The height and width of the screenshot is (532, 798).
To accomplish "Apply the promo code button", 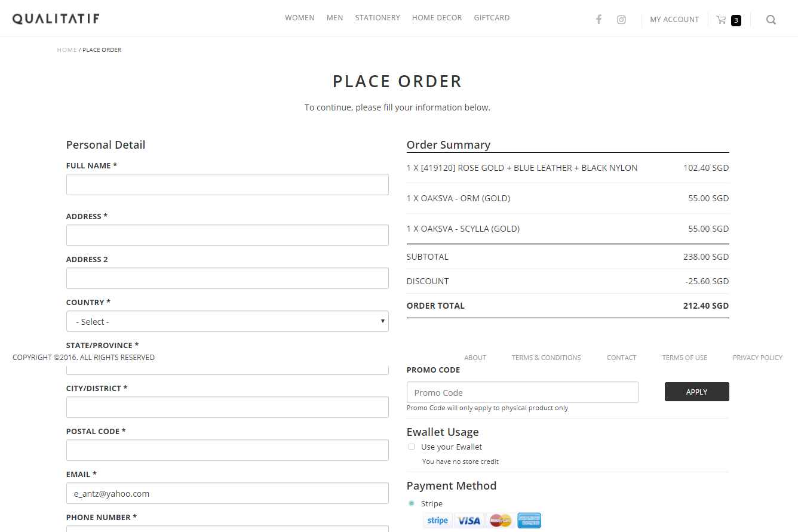I will click(697, 392).
